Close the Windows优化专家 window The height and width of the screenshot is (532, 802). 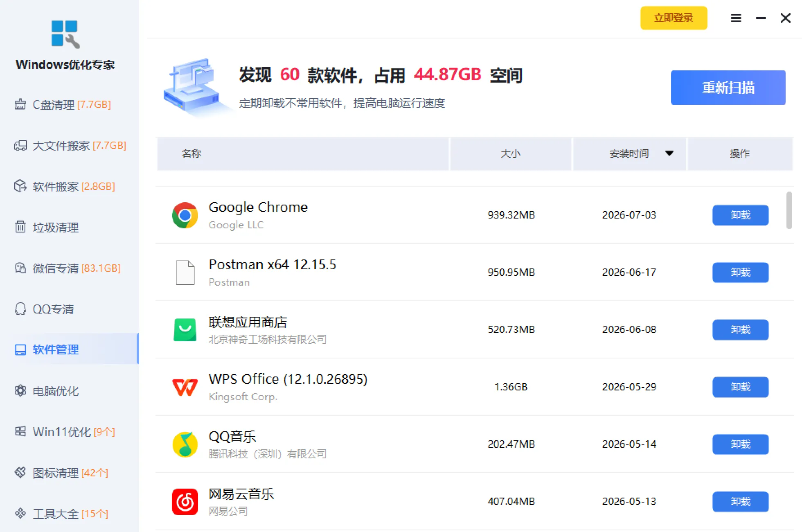click(786, 18)
